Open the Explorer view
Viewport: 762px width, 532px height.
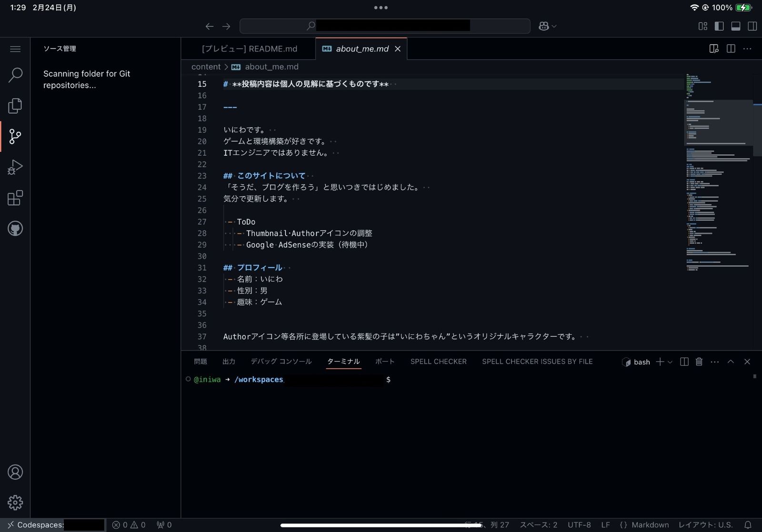pyautogui.click(x=15, y=106)
